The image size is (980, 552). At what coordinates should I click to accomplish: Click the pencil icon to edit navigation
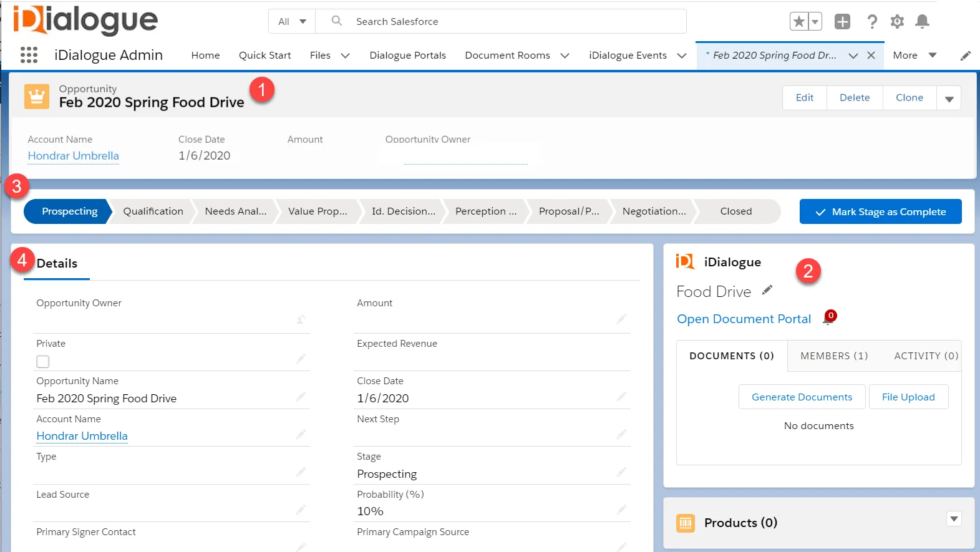click(965, 56)
